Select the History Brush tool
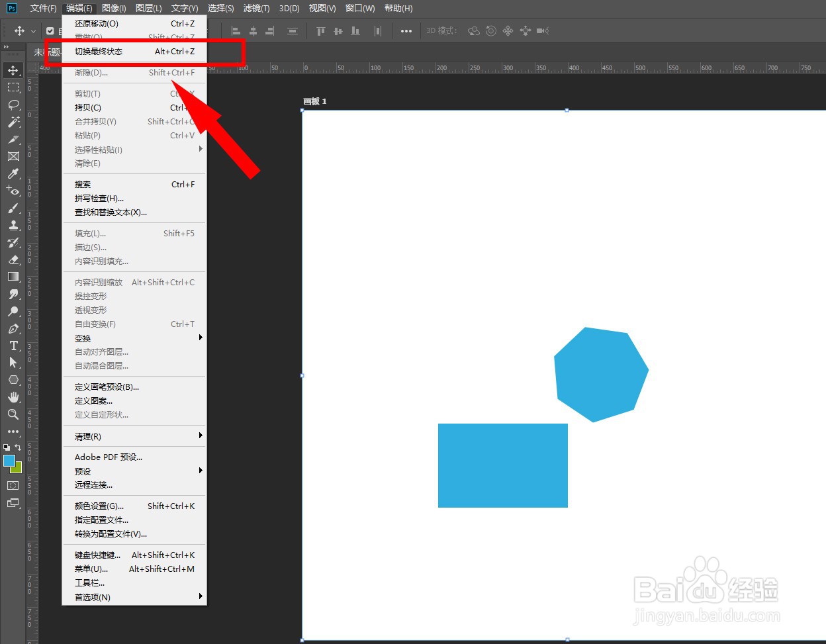Viewport: 826px width, 644px height. point(13,242)
